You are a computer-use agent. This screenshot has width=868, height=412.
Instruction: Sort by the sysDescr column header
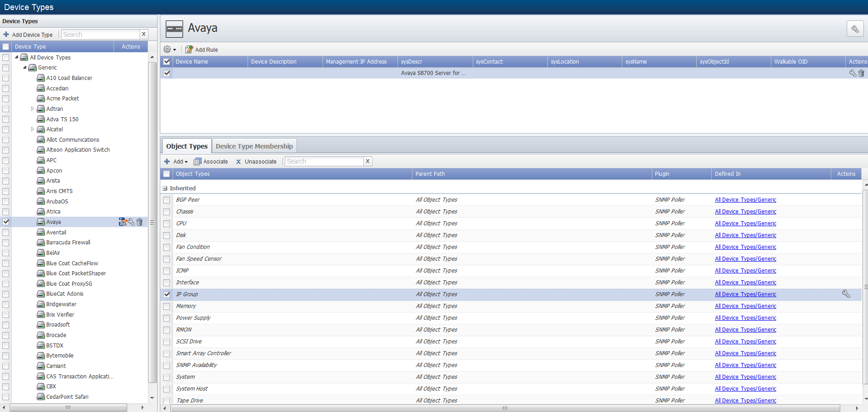(x=435, y=62)
